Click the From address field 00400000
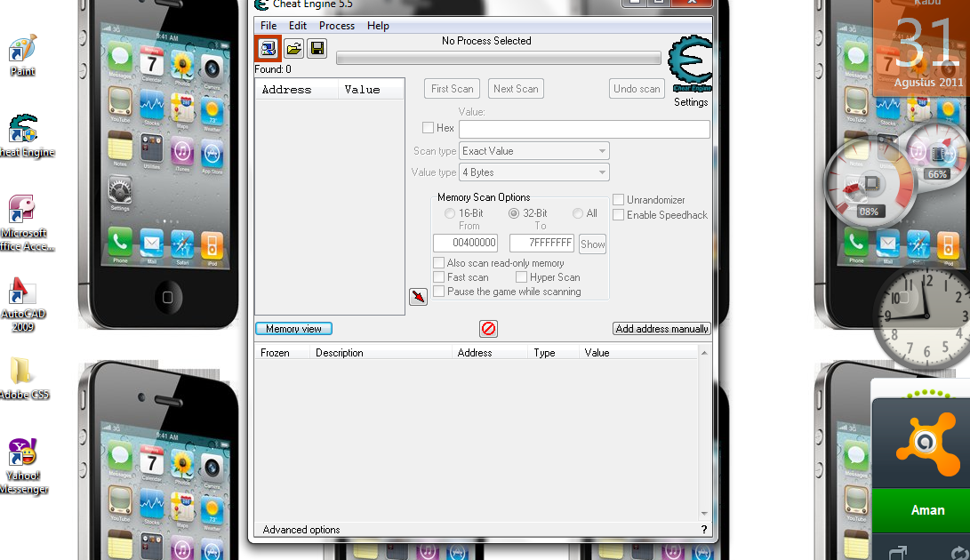This screenshot has height=560, width=970. click(466, 243)
